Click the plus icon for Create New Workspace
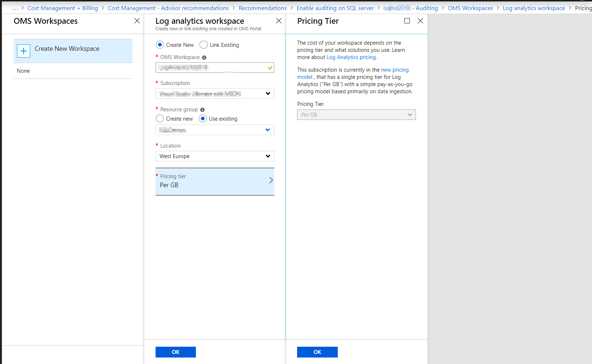This screenshot has width=592, height=364. click(x=23, y=51)
